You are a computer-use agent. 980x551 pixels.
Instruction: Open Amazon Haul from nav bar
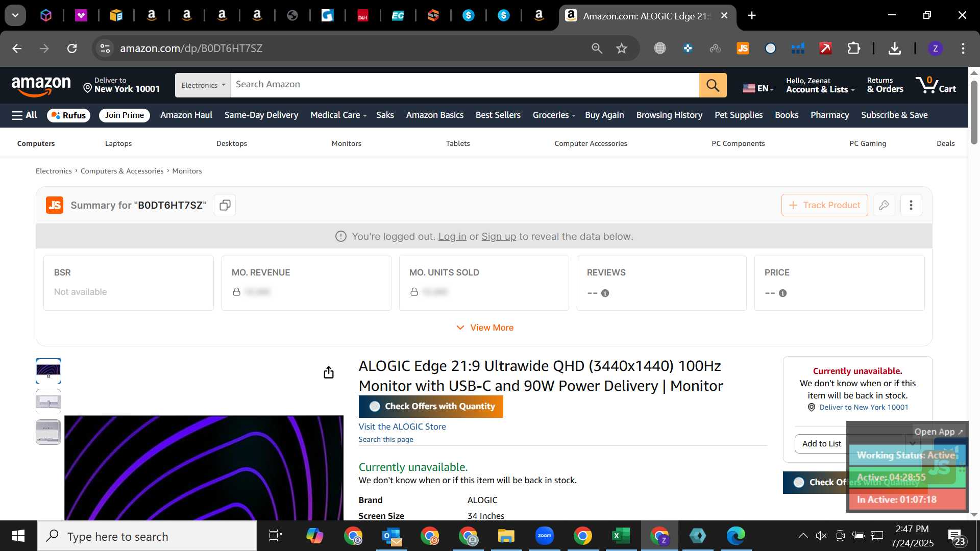(x=186, y=115)
